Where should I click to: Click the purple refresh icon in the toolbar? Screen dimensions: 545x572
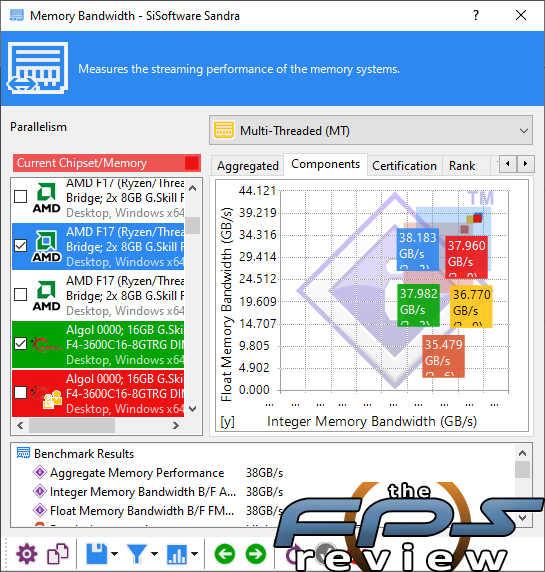292,554
